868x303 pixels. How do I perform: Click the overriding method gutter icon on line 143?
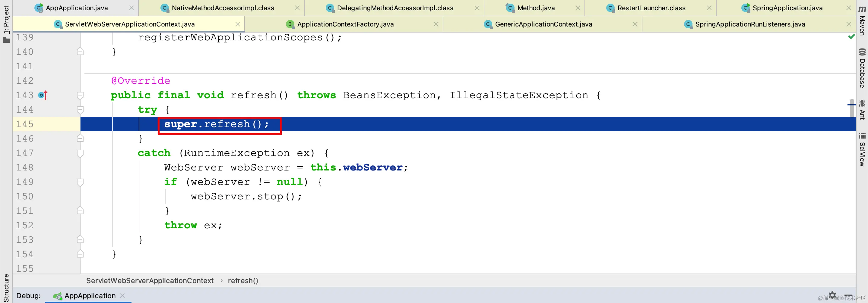pos(43,95)
